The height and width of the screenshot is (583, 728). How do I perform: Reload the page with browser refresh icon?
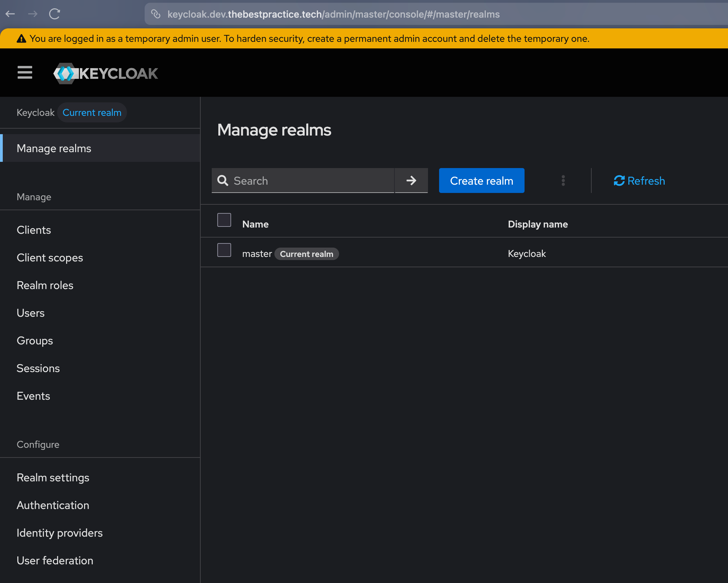click(x=55, y=14)
